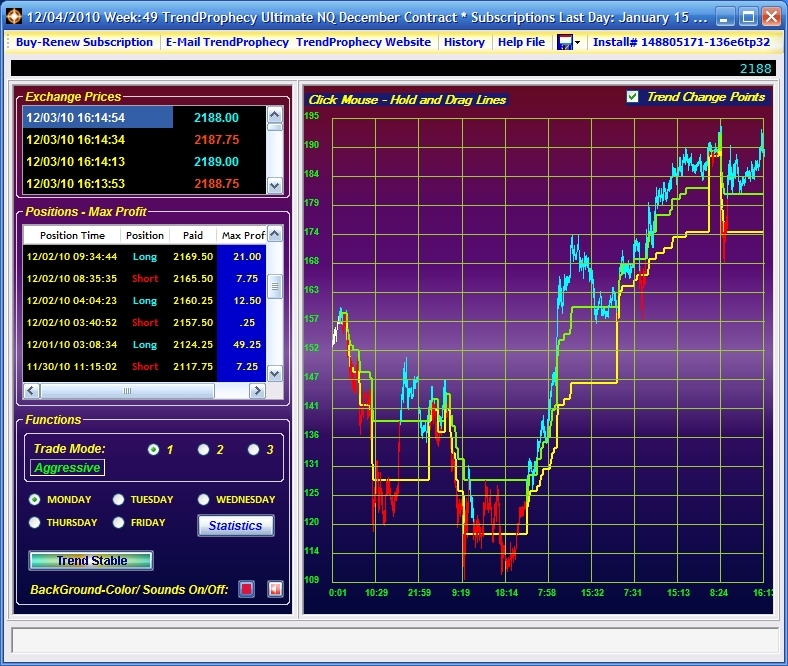Click the 2188.00 exchange price value
The image size is (788, 666).
coord(216,118)
